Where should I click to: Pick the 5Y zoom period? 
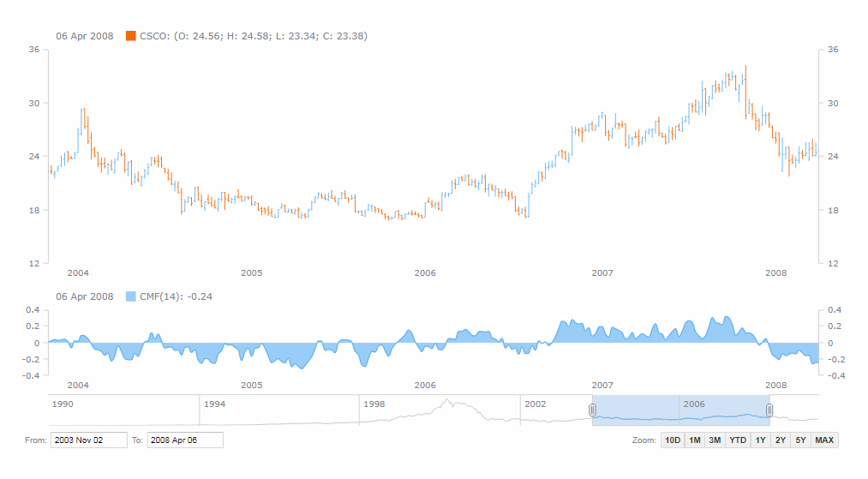pyautogui.click(x=799, y=440)
